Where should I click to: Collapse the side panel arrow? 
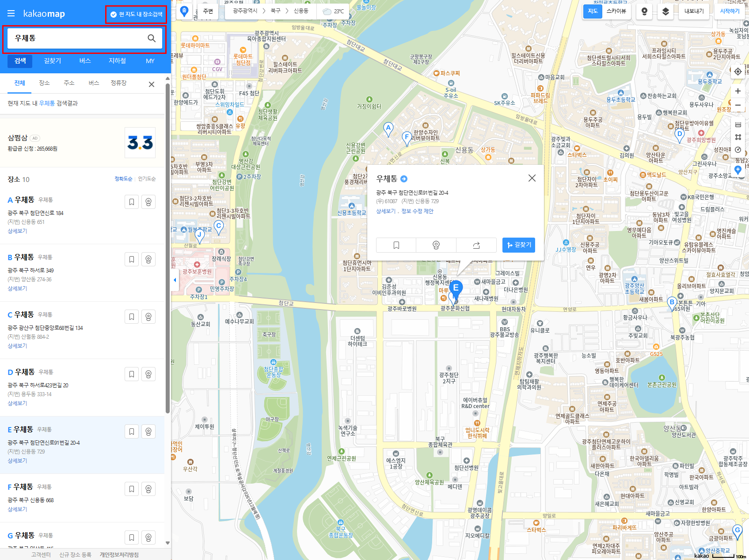(x=175, y=280)
